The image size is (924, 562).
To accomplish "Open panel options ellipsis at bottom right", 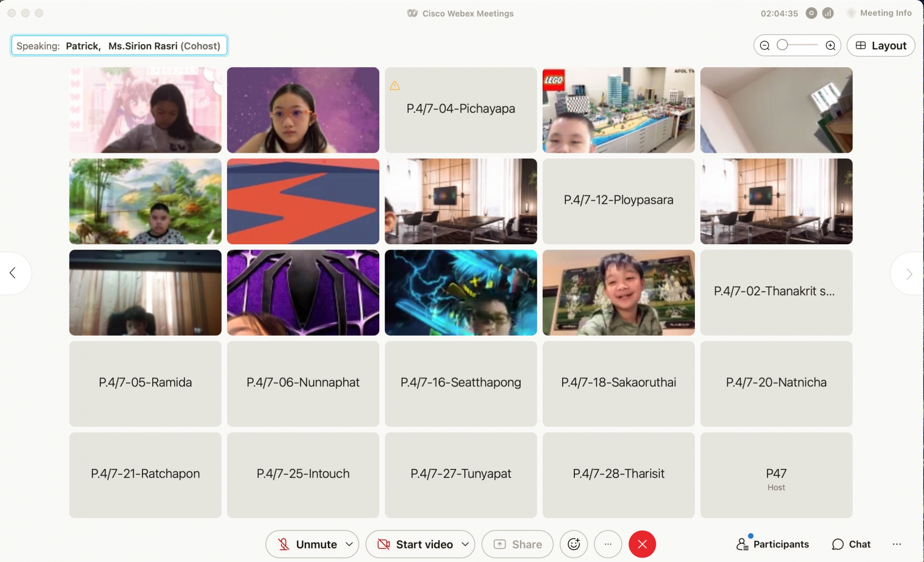I will click(x=897, y=544).
